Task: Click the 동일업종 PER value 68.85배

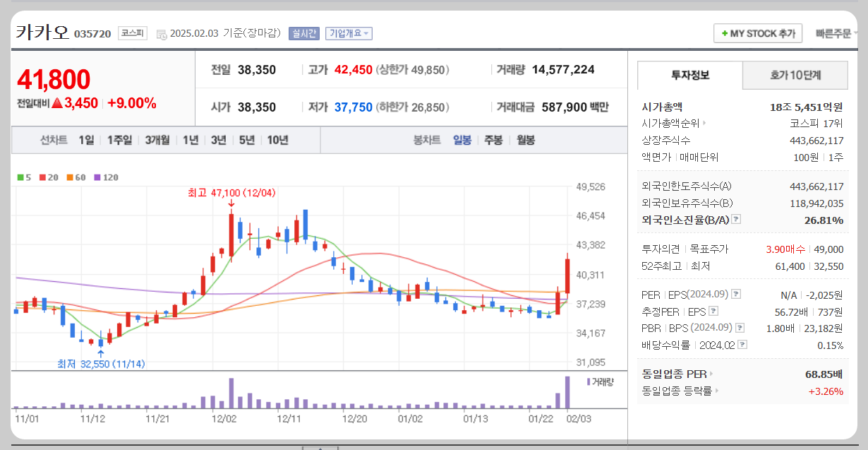Action: pos(824,374)
